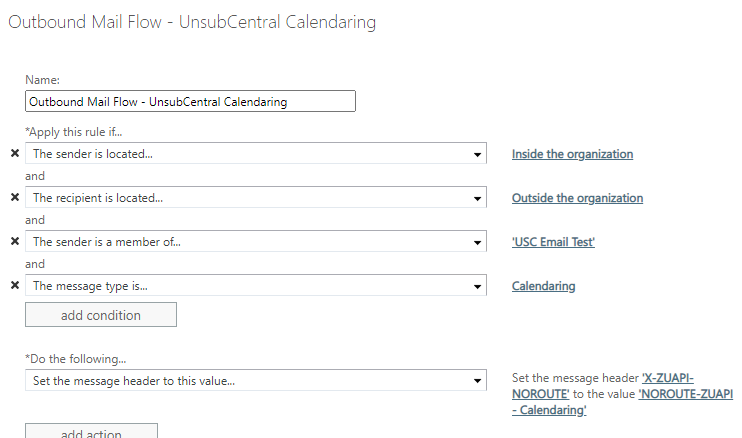Remove the 'recipient is located' condition
Image resolution: width=742 pixels, height=438 pixels.
click(14, 198)
